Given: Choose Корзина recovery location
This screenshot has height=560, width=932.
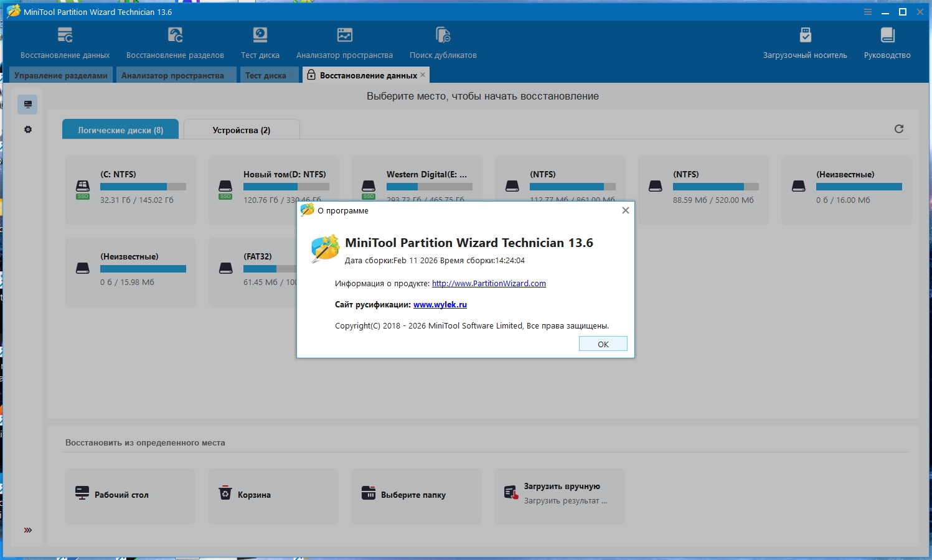Looking at the screenshot, I should (273, 496).
